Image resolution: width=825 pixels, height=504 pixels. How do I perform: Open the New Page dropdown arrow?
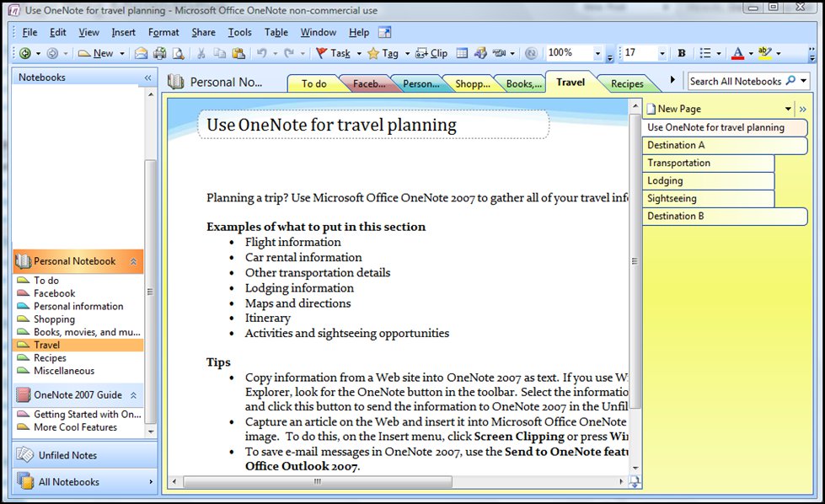(x=788, y=110)
